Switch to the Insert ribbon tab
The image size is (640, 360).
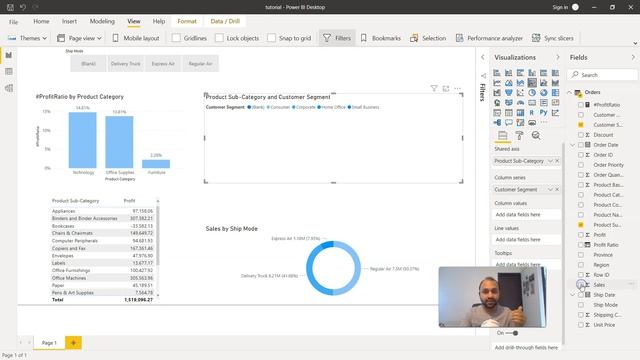point(69,21)
